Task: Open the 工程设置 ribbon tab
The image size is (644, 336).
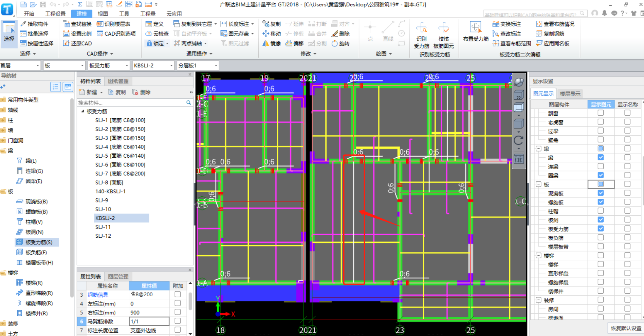Action: click(55, 14)
